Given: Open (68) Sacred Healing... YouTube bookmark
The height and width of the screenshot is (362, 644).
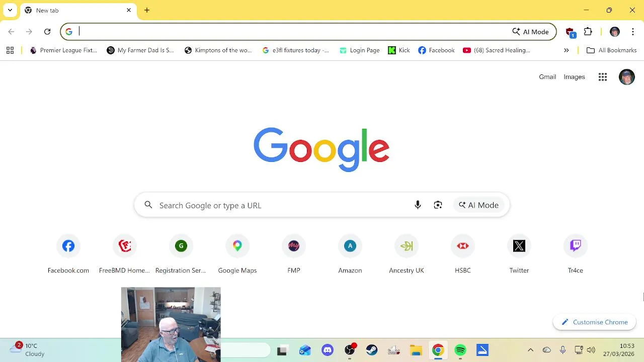Looking at the screenshot, I should point(497,50).
